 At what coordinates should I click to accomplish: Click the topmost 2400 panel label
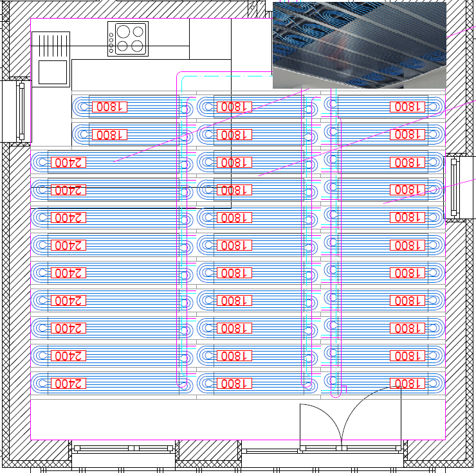coord(68,162)
